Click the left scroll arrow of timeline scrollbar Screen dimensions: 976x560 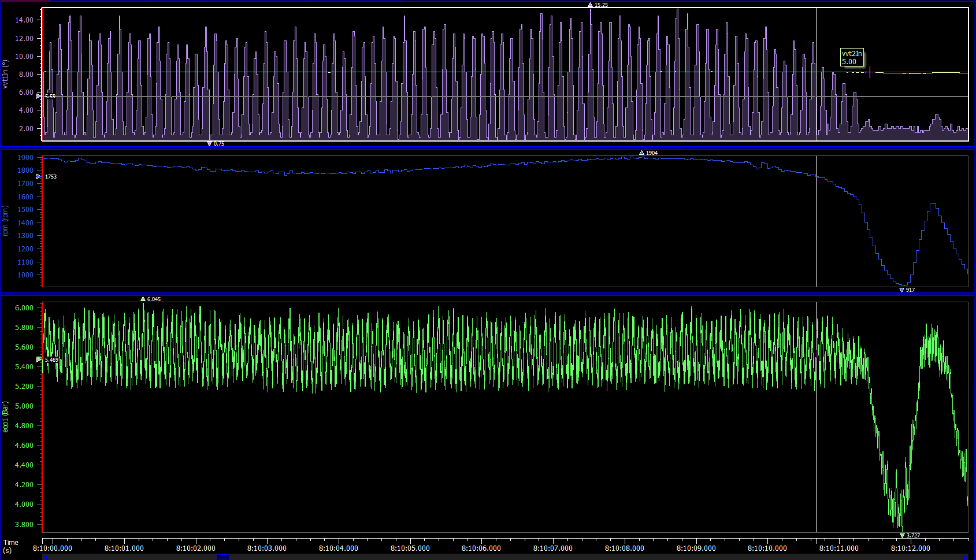click(x=46, y=557)
